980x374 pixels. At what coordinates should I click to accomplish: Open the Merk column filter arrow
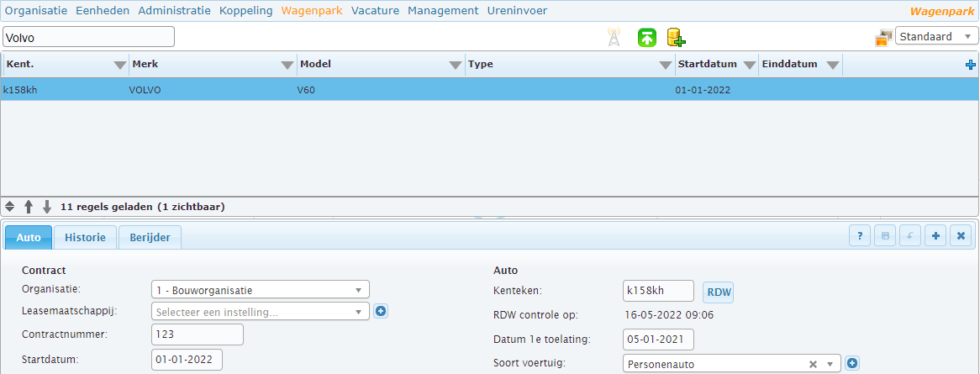287,65
